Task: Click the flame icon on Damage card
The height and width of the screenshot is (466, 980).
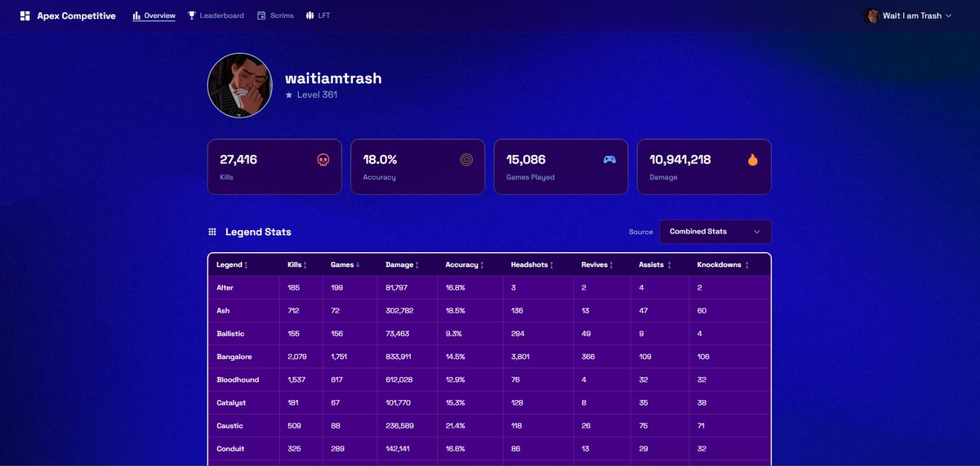Action: click(753, 160)
